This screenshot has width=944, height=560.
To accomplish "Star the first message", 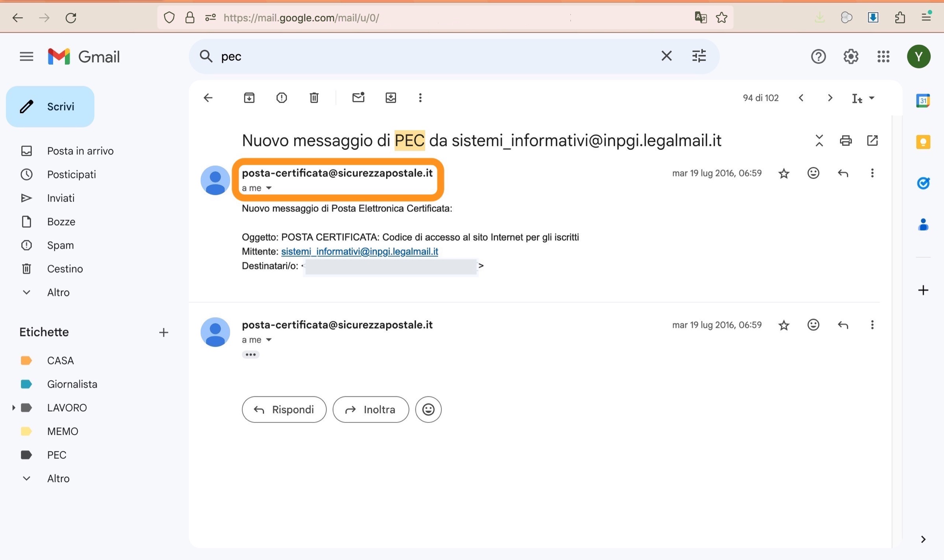I will coord(784,173).
